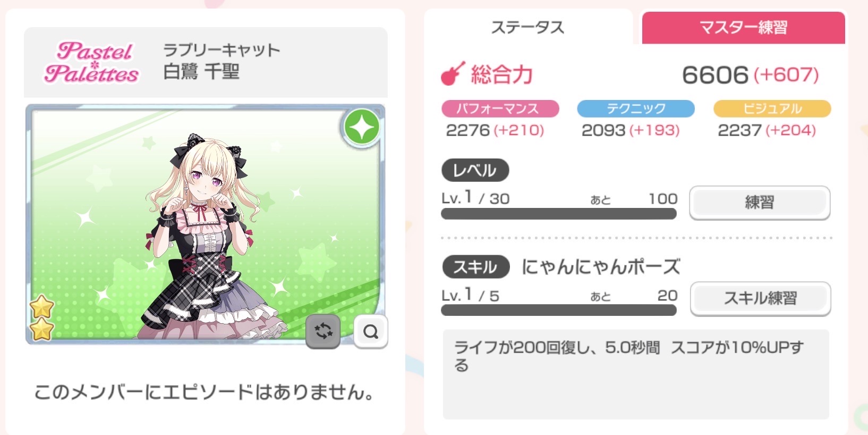
Task: Tap the 白鷺 千聖 card illustration
Action: [205, 224]
